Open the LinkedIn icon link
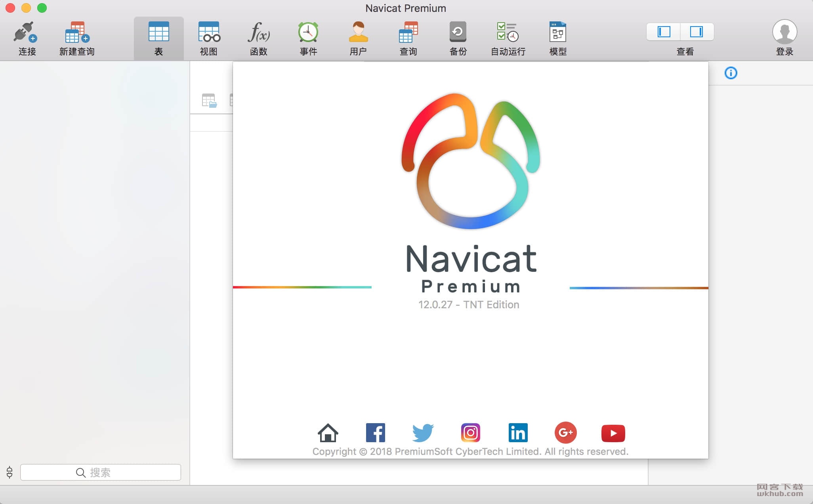Image resolution: width=813 pixels, height=504 pixels. (x=518, y=433)
